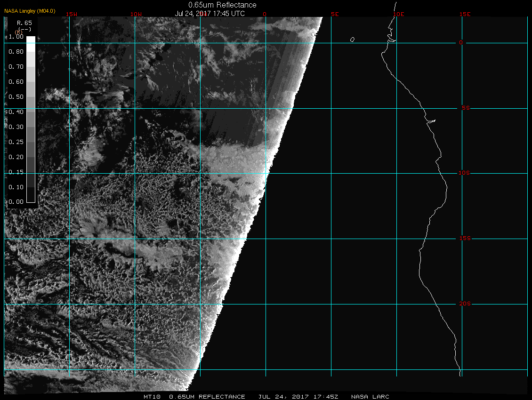Select the 0 latitude label on the equator line
The width and height of the screenshot is (532, 400).
[x=461, y=42]
